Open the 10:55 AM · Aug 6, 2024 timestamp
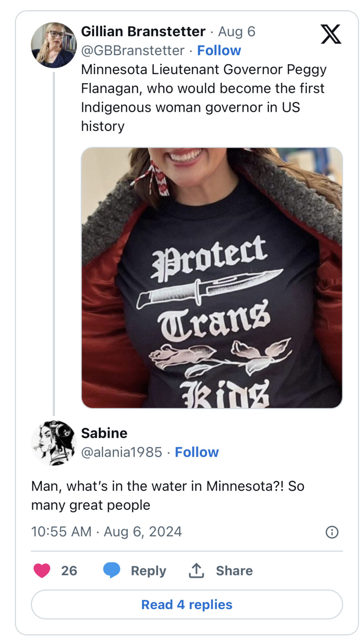The image size is (363, 644). coord(106,532)
